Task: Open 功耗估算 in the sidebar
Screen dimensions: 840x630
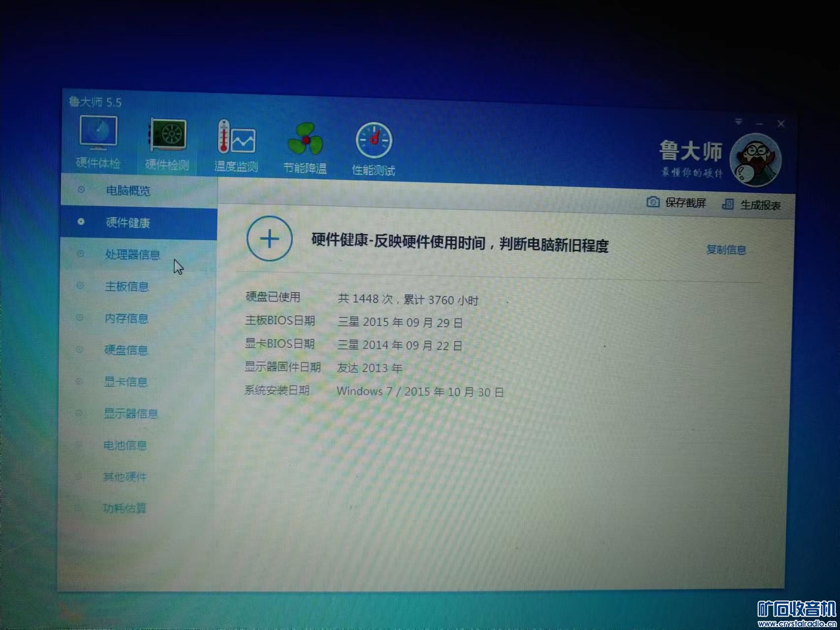Action: (x=125, y=508)
